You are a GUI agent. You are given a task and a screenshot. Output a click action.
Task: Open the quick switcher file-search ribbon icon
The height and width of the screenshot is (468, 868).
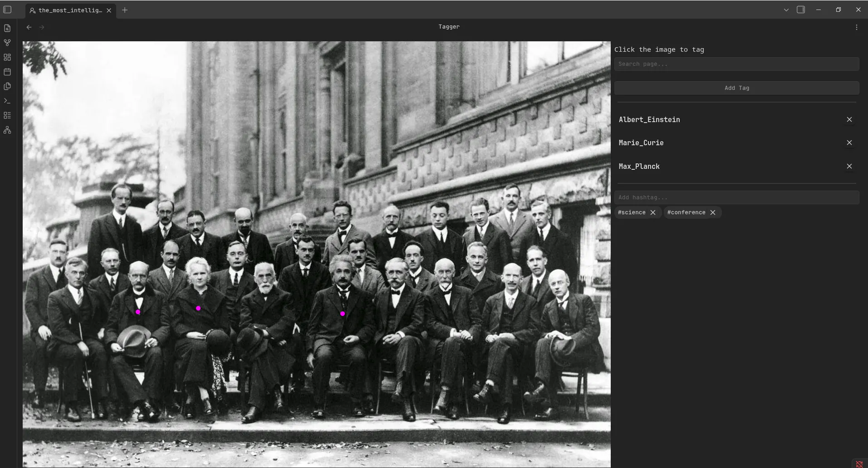coord(7,28)
